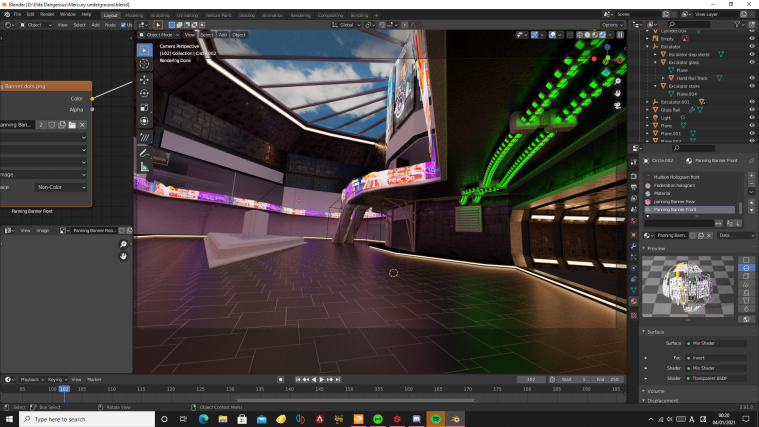Click the viewport pan hand icon
Image resolution: width=759 pixels, height=427 pixels.
tap(618, 93)
